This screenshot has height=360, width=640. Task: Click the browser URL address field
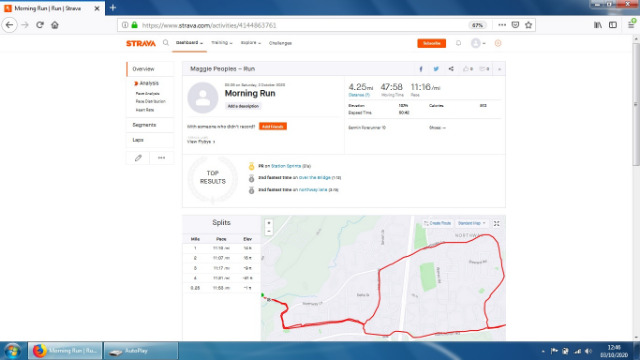[302, 25]
